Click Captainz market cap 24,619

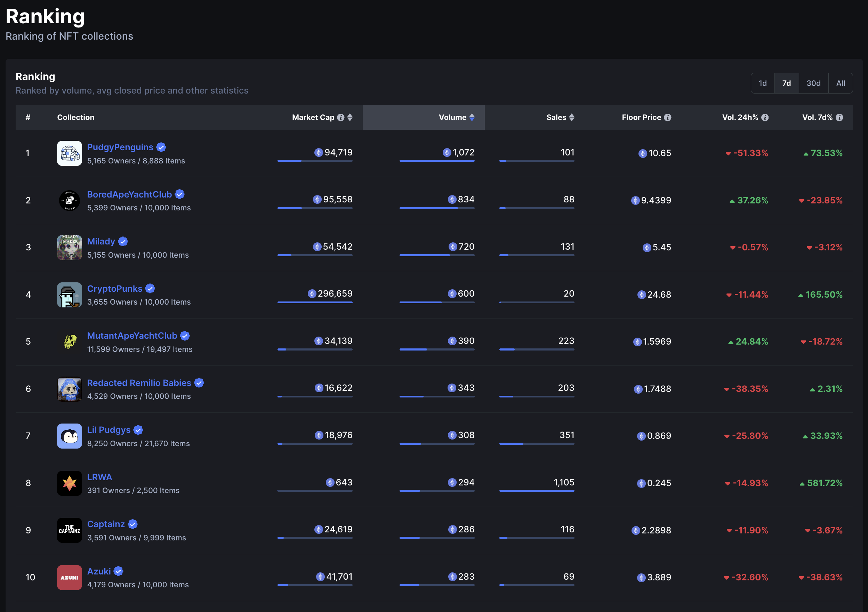[x=338, y=530]
